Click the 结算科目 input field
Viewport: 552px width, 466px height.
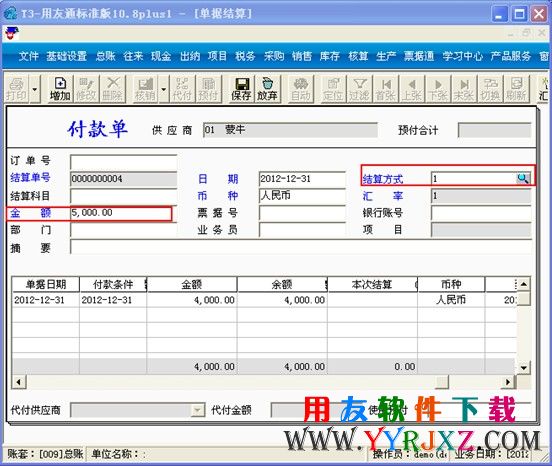[124, 196]
